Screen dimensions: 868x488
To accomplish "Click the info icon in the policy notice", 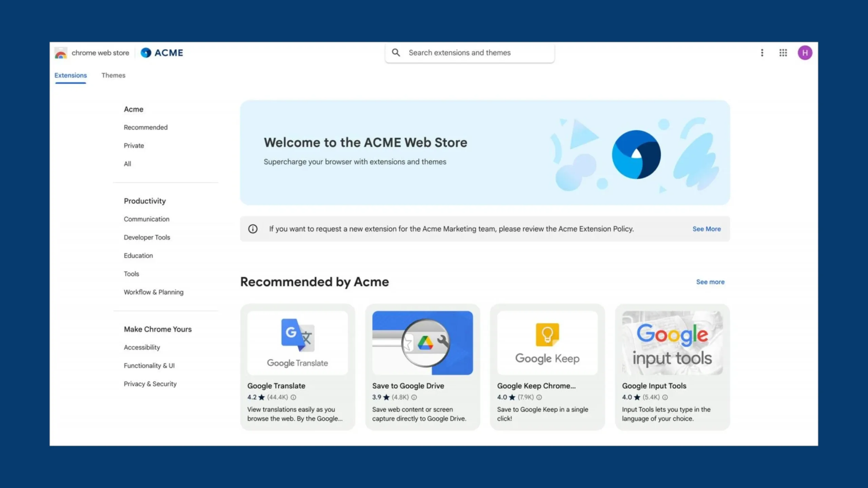I will (253, 229).
